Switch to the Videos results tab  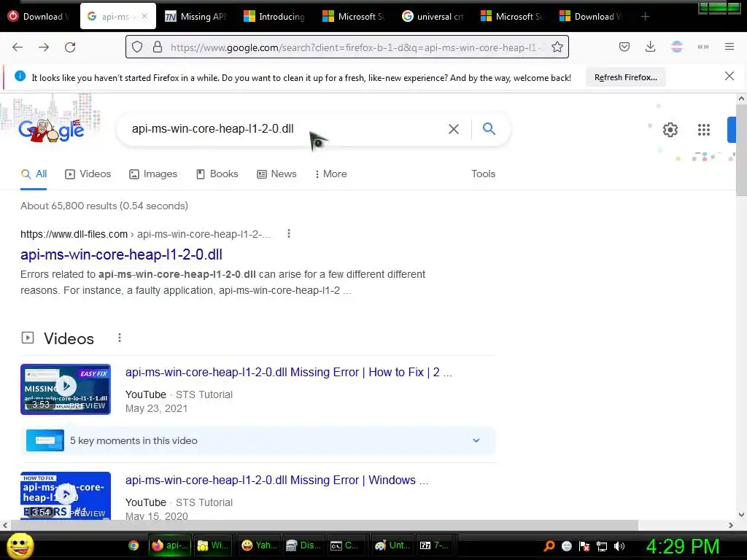88,174
